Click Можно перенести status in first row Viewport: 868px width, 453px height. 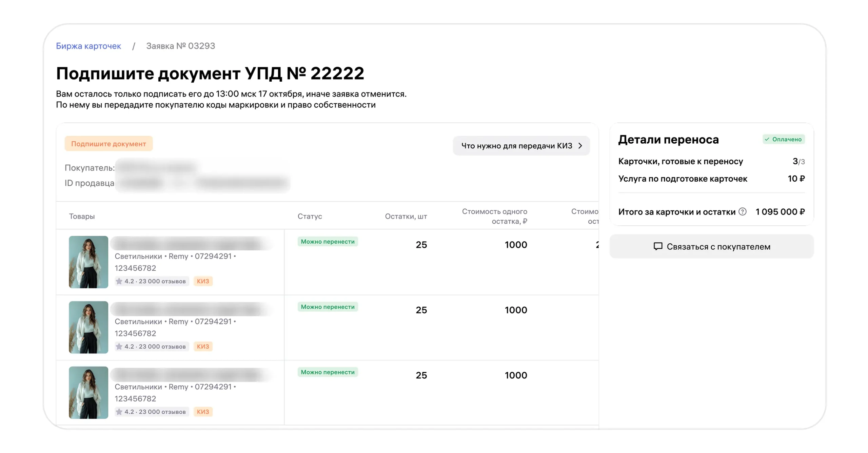pos(328,242)
